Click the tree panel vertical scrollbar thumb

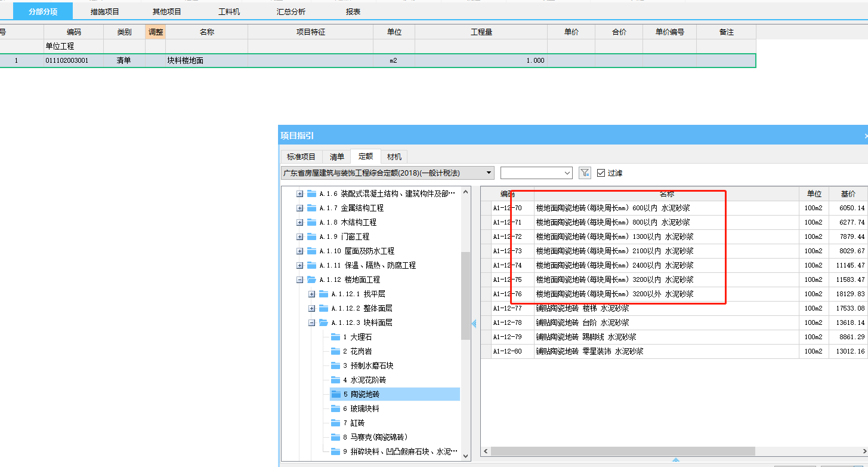tap(466, 296)
